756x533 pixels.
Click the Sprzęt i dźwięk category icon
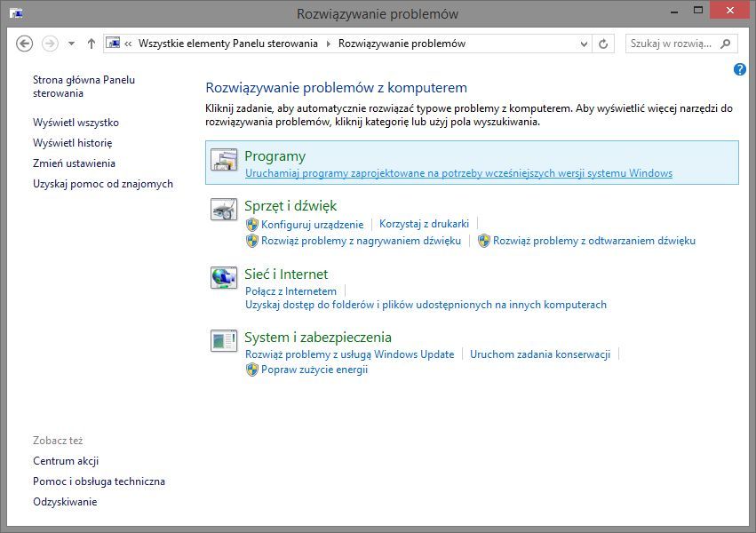(x=224, y=210)
